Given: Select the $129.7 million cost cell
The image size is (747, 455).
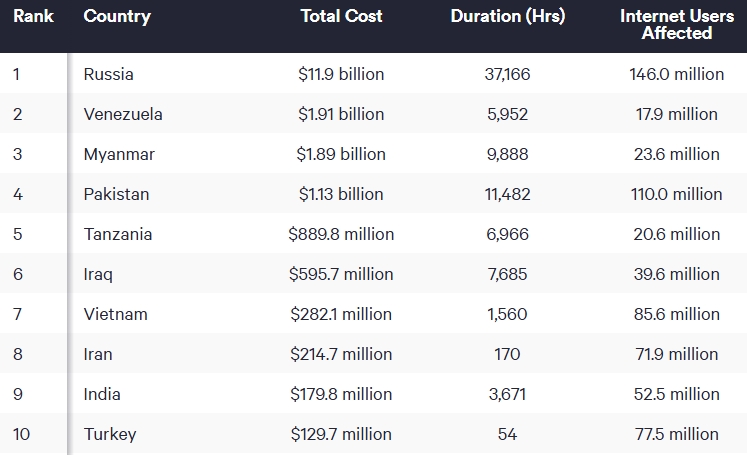Looking at the screenshot, I should (x=341, y=434).
